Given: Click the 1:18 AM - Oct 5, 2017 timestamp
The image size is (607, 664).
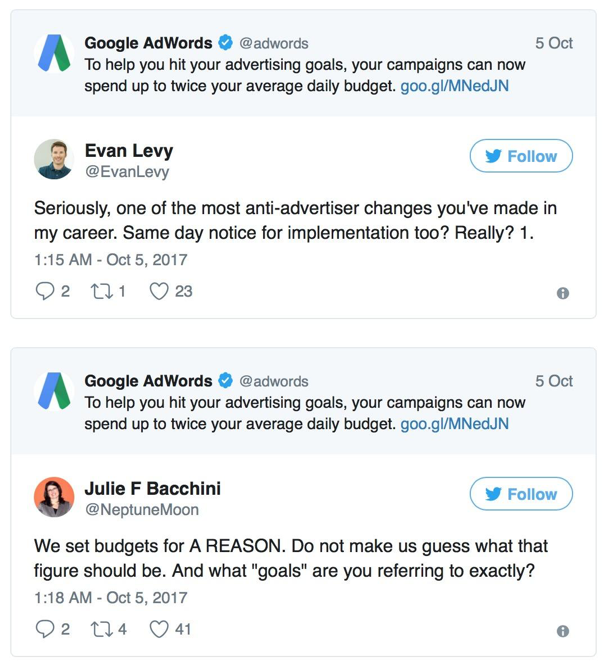Looking at the screenshot, I should pos(111,598).
